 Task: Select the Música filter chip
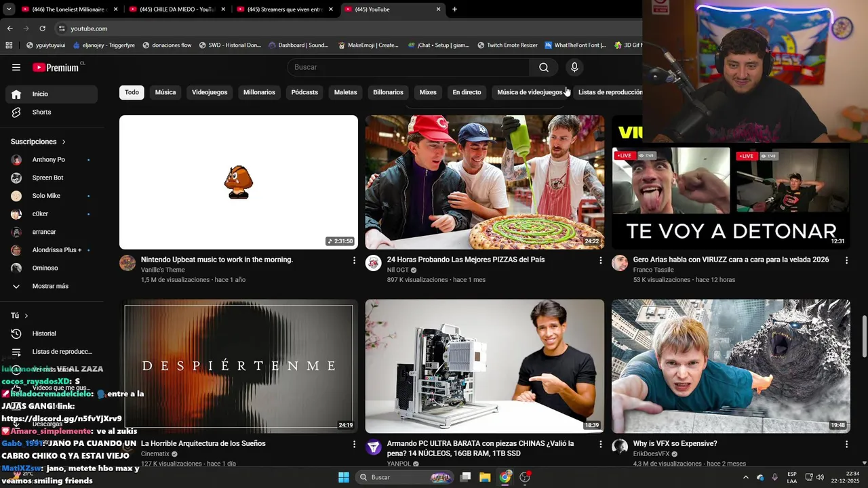pyautogui.click(x=165, y=92)
